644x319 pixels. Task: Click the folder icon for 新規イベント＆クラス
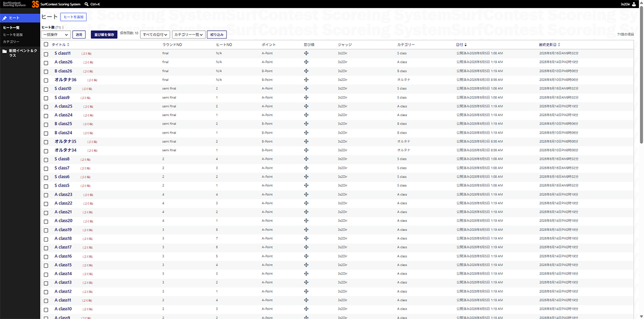pyautogui.click(x=5, y=51)
